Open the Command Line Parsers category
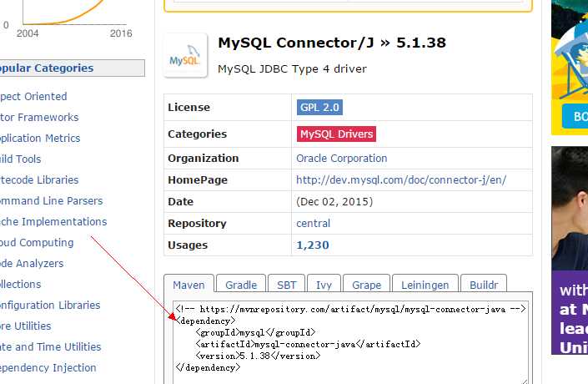 (x=51, y=201)
